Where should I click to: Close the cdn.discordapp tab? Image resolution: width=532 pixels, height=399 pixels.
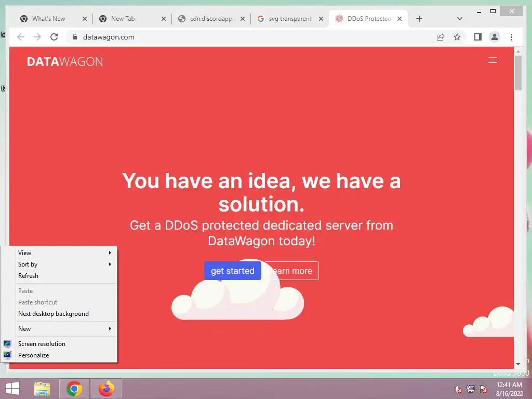coord(243,19)
